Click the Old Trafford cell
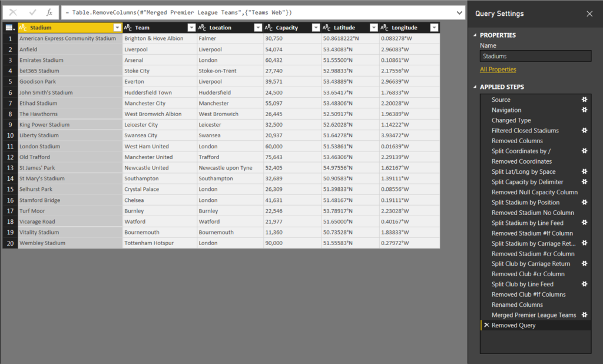 pyautogui.click(x=70, y=157)
